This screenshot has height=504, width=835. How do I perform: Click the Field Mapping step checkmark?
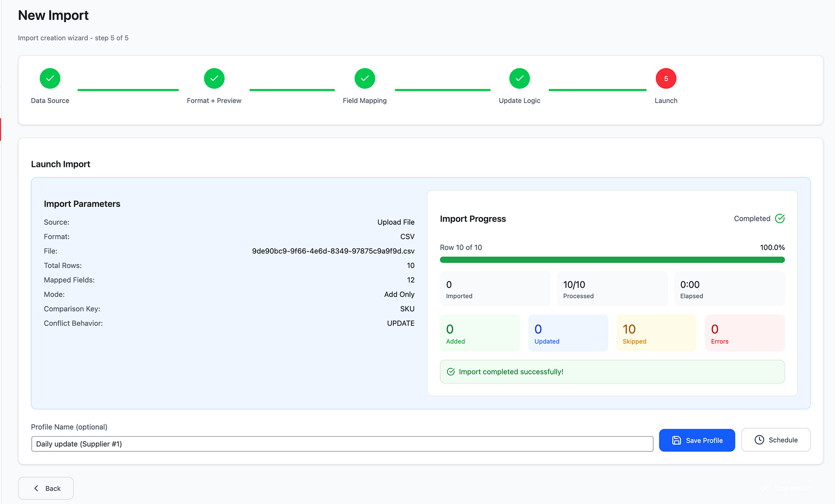click(x=364, y=79)
